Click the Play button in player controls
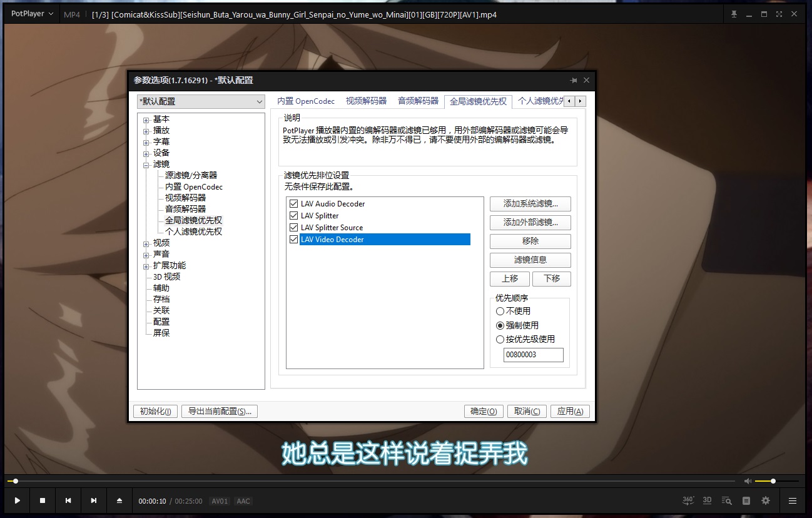812x518 pixels. 18,500
